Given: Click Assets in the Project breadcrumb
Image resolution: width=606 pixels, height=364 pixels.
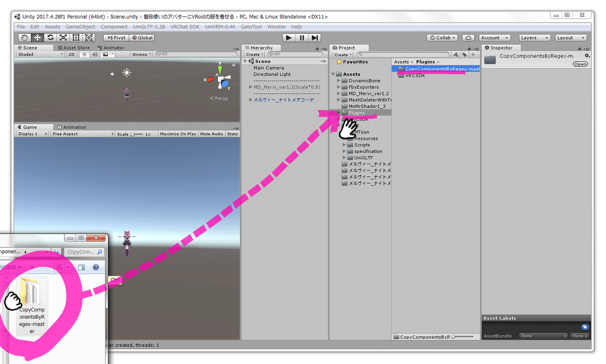Looking at the screenshot, I should coord(401,62).
